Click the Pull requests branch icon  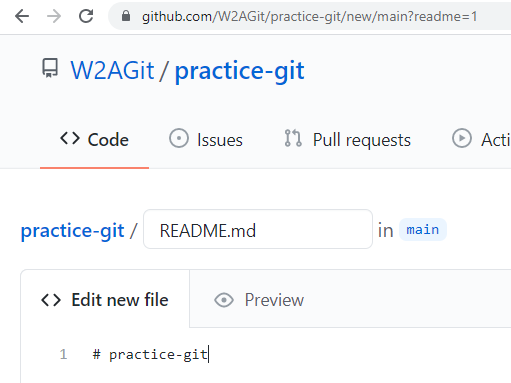click(x=293, y=138)
